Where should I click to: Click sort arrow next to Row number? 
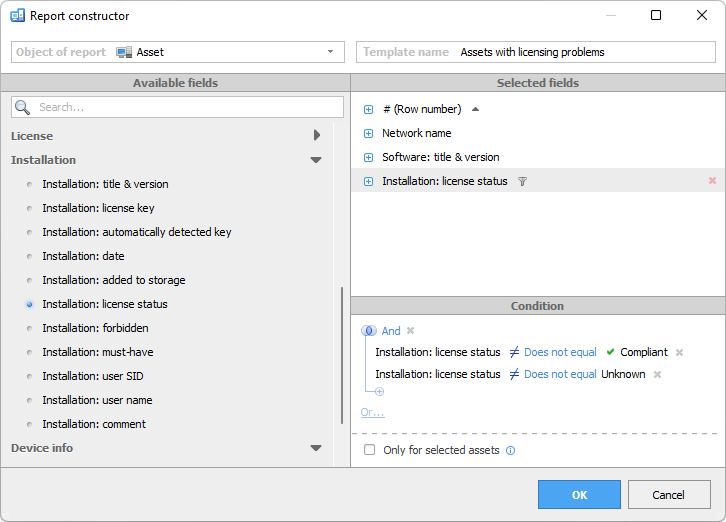tap(475, 109)
